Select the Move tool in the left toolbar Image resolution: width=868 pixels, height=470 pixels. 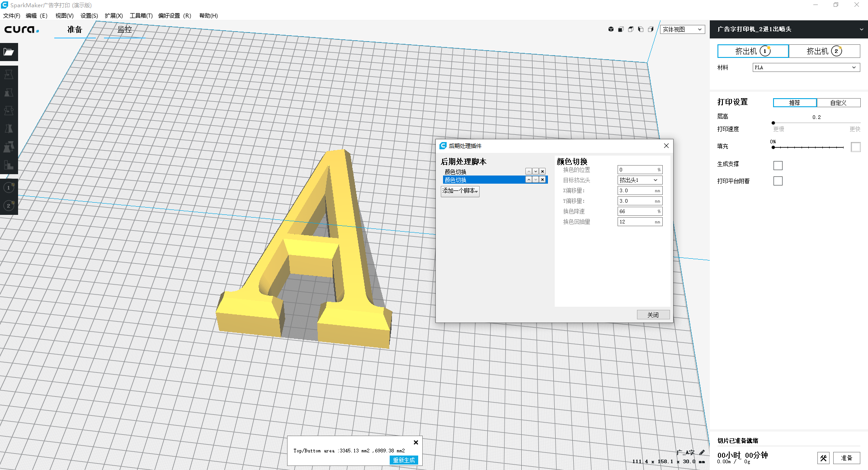click(9, 75)
